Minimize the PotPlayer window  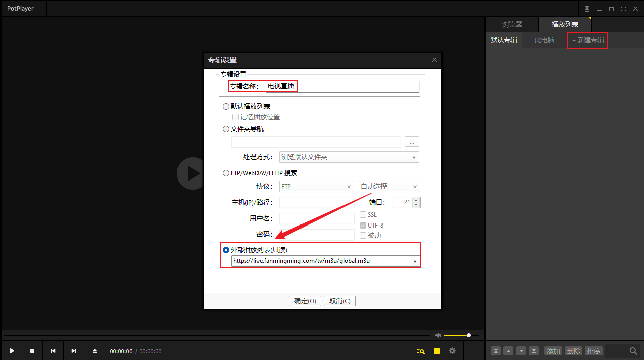click(599, 9)
